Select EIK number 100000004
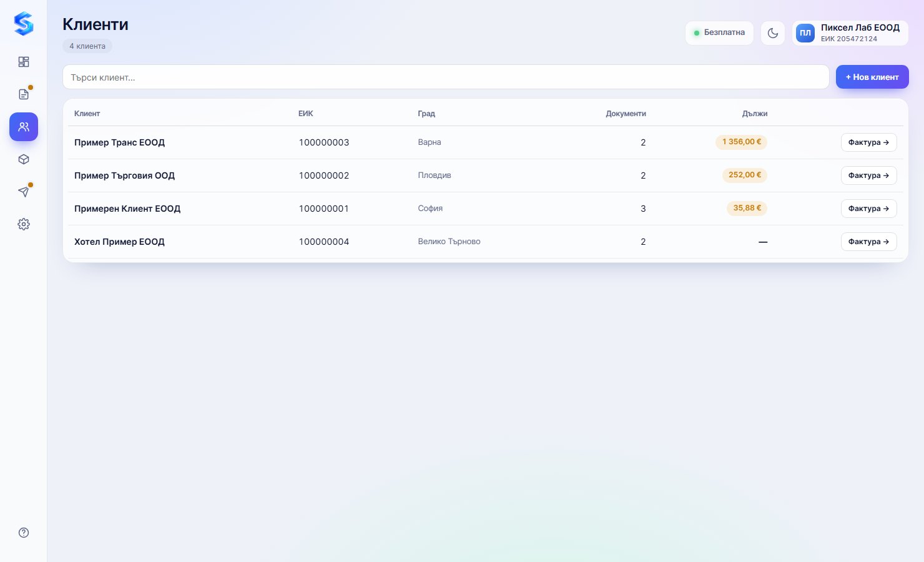This screenshot has width=924, height=562. pyautogui.click(x=324, y=242)
